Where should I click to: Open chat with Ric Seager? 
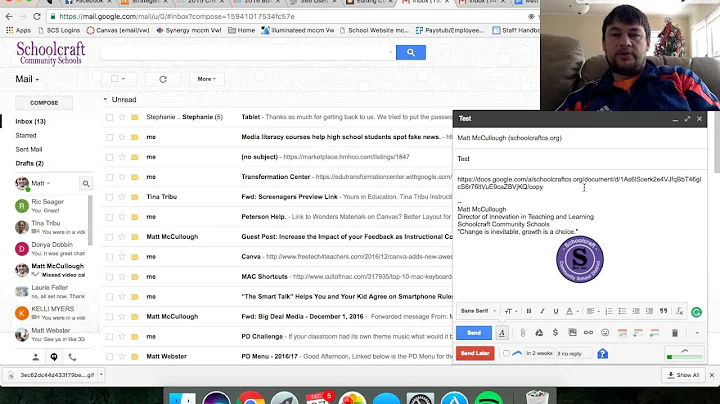coord(51,206)
